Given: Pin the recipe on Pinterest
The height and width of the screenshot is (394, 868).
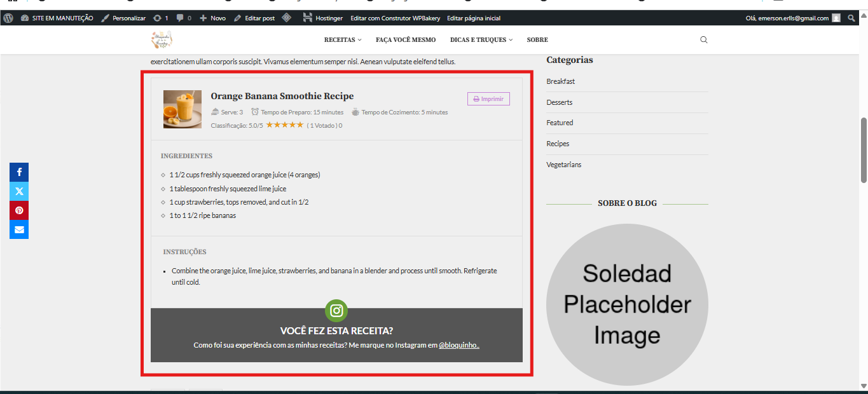Looking at the screenshot, I should point(19,210).
